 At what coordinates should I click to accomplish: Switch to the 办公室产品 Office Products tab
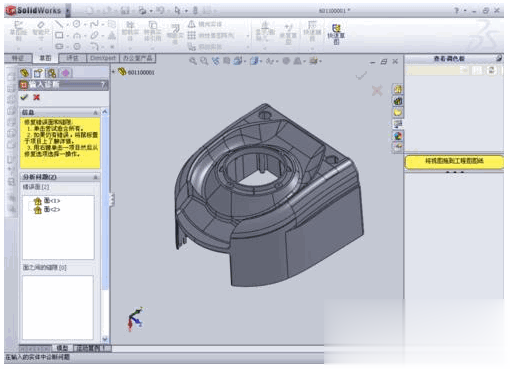click(138, 58)
